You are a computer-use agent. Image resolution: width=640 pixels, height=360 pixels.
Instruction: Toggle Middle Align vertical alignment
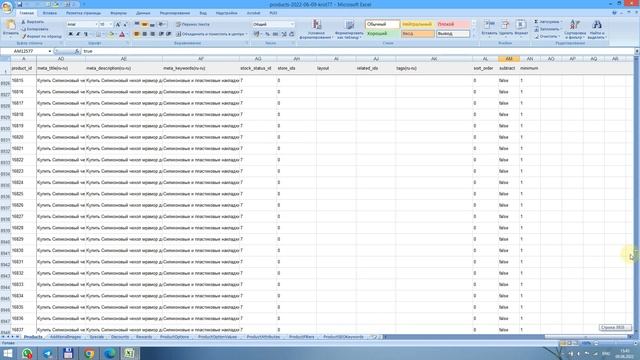coord(144,24)
